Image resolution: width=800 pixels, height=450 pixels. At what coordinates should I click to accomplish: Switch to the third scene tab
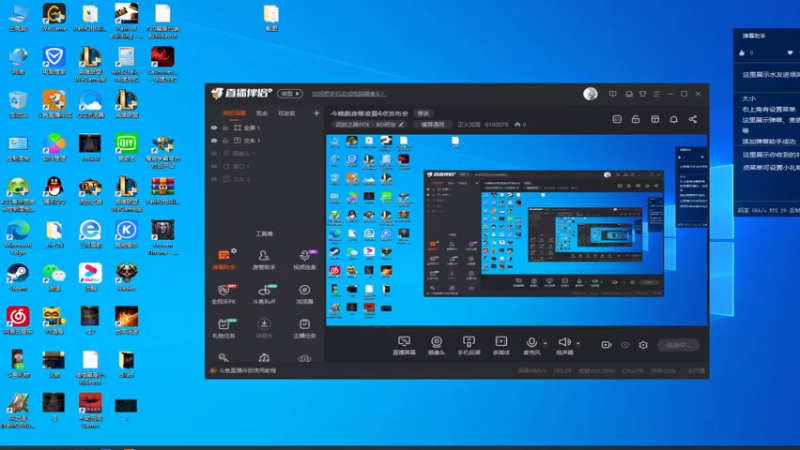(286, 113)
